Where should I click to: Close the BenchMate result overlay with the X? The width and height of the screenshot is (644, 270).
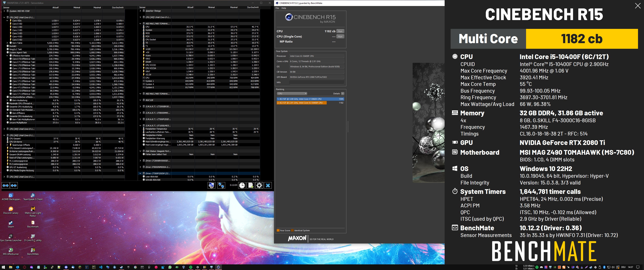tap(638, 6)
